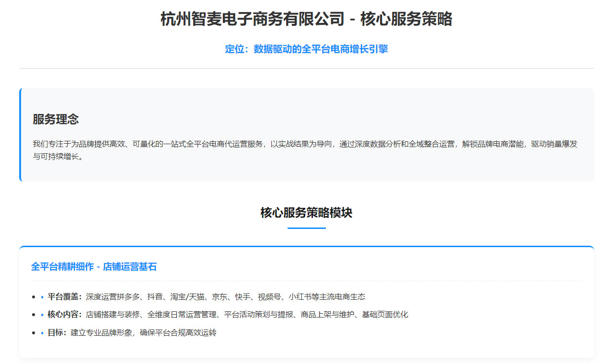Click the black list bullet on the 目标 row
Viewport: 612px width, 364px height.
(34, 333)
